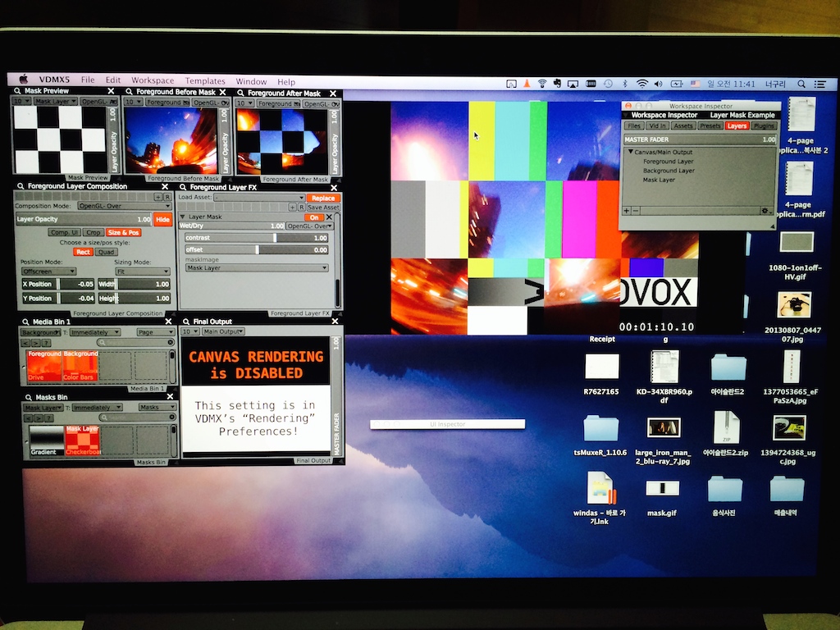Screen dimensions: 840x630
Task: Click the R button in Foreground Layer FX
Action: tap(302, 208)
